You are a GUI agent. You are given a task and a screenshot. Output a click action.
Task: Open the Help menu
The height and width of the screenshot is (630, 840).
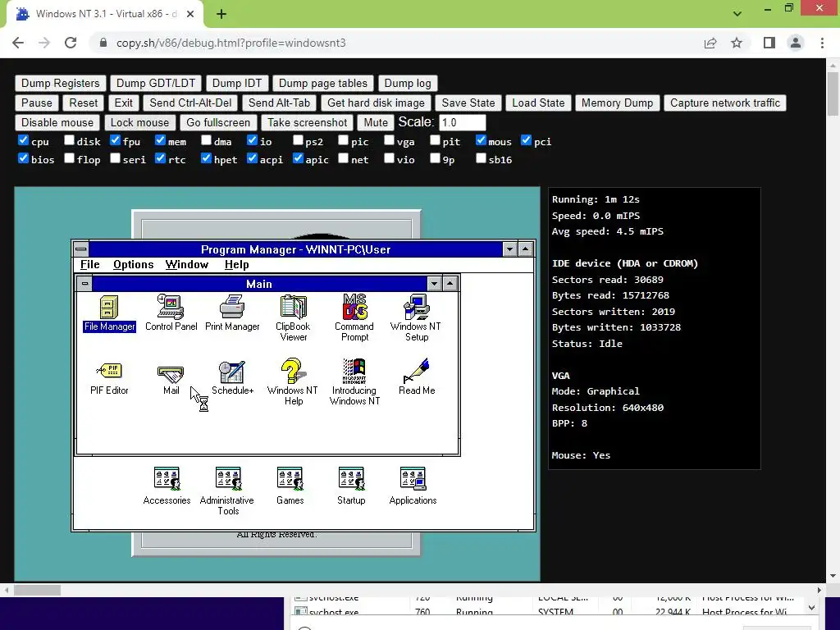pyautogui.click(x=237, y=265)
